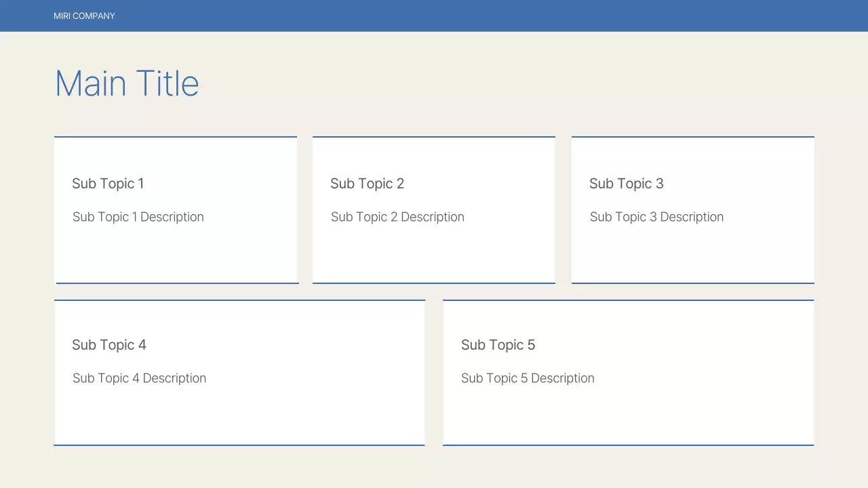The image size is (868, 488).
Task: Click the Main Title heading
Action: [x=127, y=84]
